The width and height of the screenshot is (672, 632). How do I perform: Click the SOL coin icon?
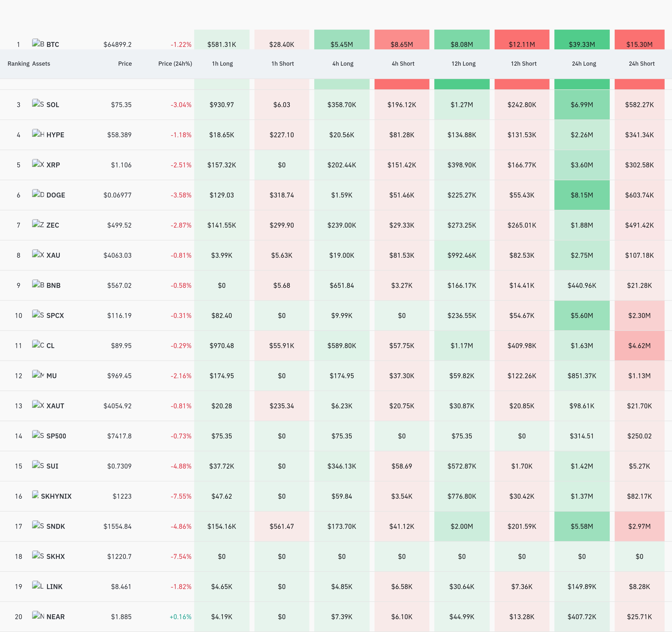(x=38, y=104)
